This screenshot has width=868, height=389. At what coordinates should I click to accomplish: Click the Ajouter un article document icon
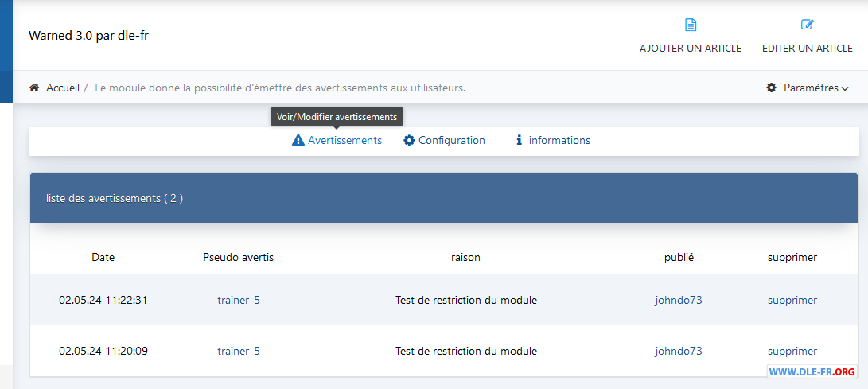(691, 25)
